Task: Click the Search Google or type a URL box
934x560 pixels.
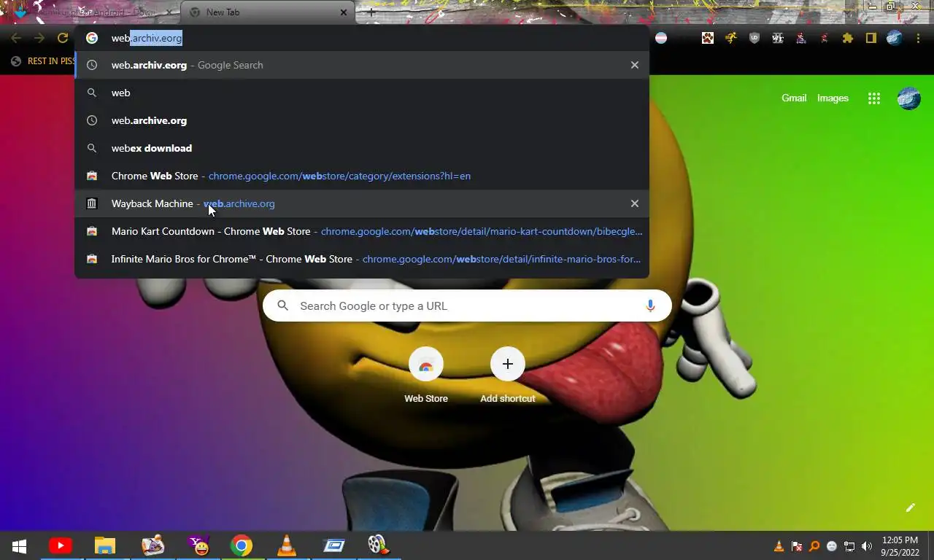Action: point(467,306)
